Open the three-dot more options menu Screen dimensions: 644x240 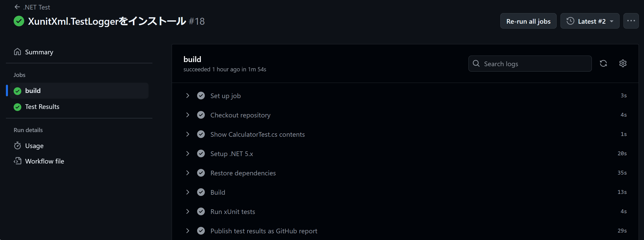pos(631,21)
